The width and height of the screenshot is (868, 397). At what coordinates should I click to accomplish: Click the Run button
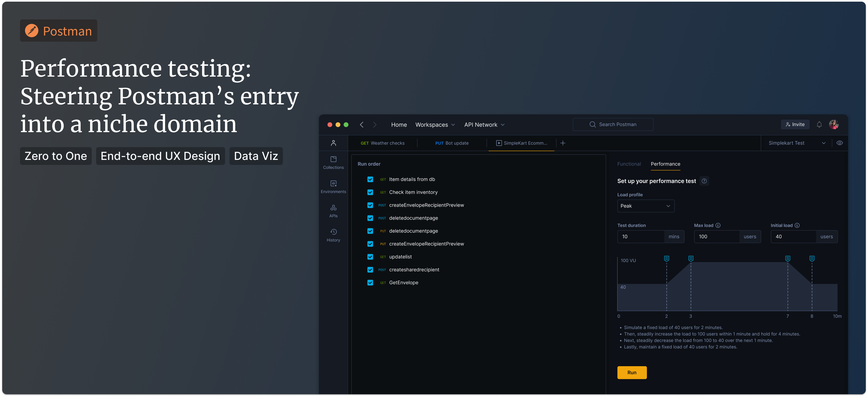click(x=632, y=372)
